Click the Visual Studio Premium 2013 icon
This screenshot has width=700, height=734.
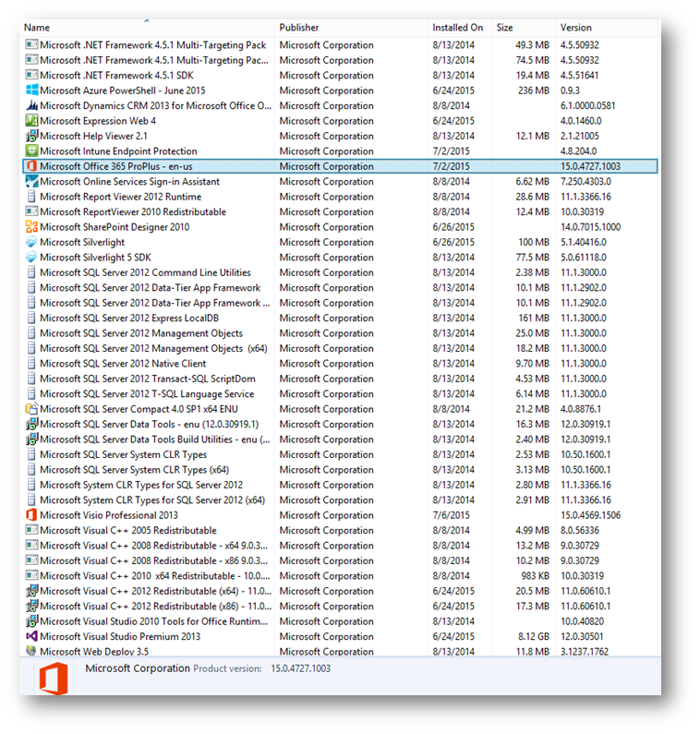click(31, 636)
